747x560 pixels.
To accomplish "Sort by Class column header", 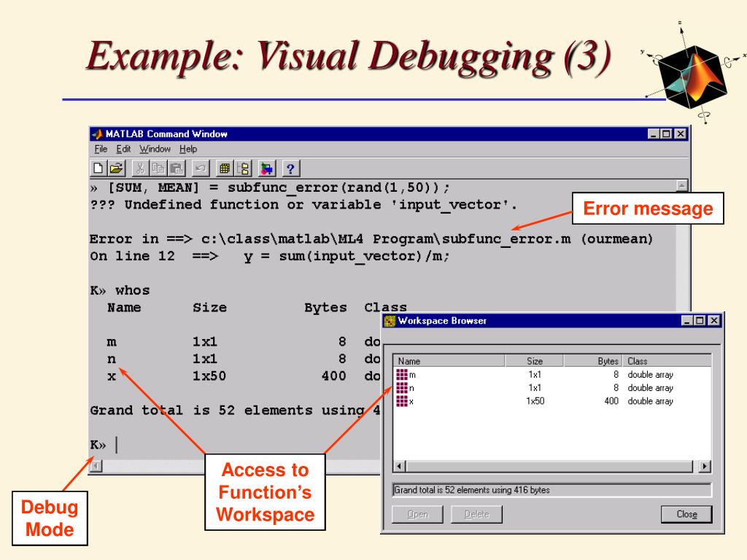I will click(667, 361).
